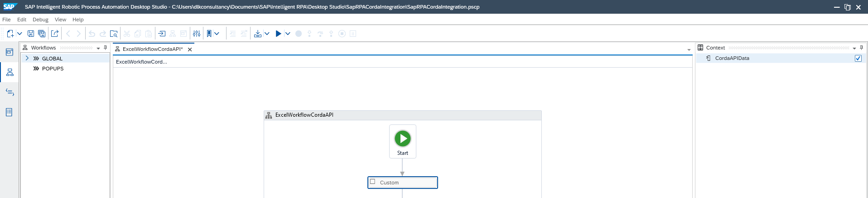
Task: Open the New file dropdown arrow
Action: [x=19, y=34]
